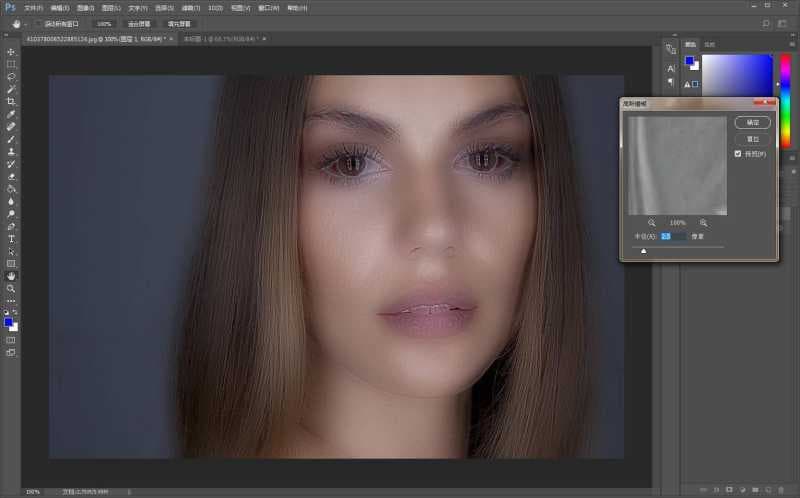Activate the Zoom tool in toolbar
This screenshot has height=498, width=800.
[11, 288]
